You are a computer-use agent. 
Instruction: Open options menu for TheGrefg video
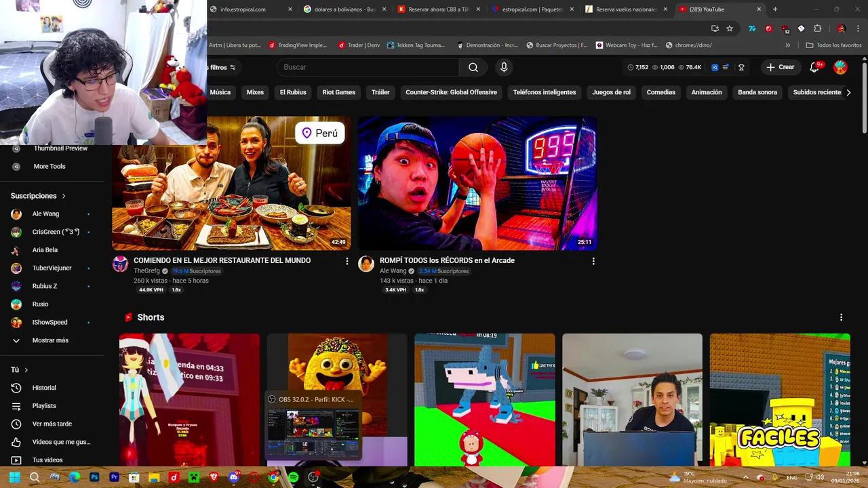(x=347, y=261)
